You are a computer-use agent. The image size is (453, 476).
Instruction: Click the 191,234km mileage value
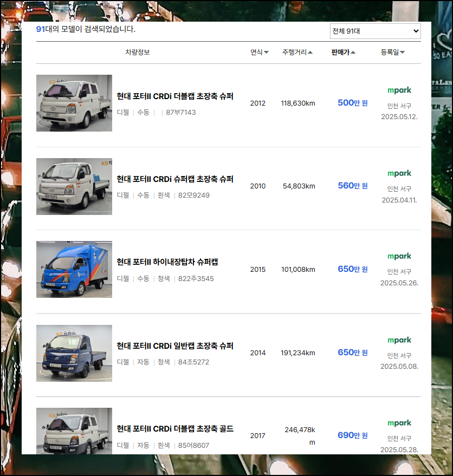tap(298, 353)
